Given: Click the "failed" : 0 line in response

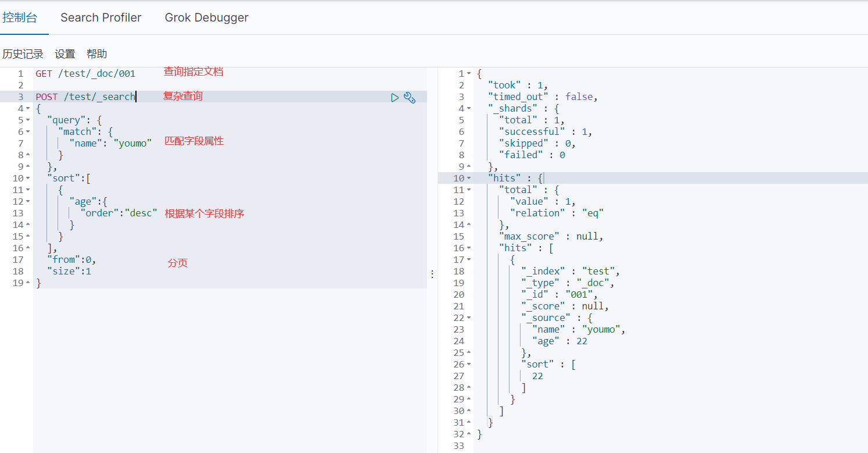Looking at the screenshot, I should [x=532, y=155].
